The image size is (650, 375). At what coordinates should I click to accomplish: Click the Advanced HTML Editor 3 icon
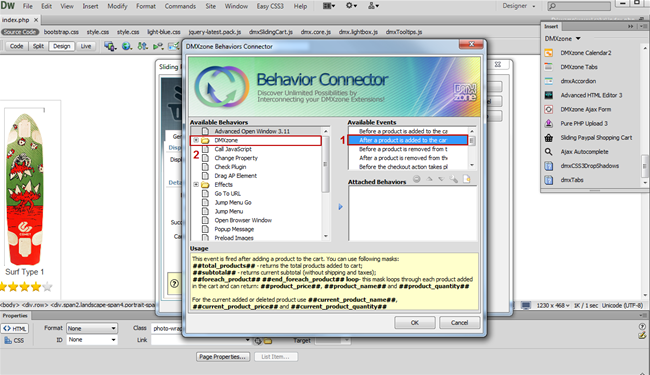[548, 95]
